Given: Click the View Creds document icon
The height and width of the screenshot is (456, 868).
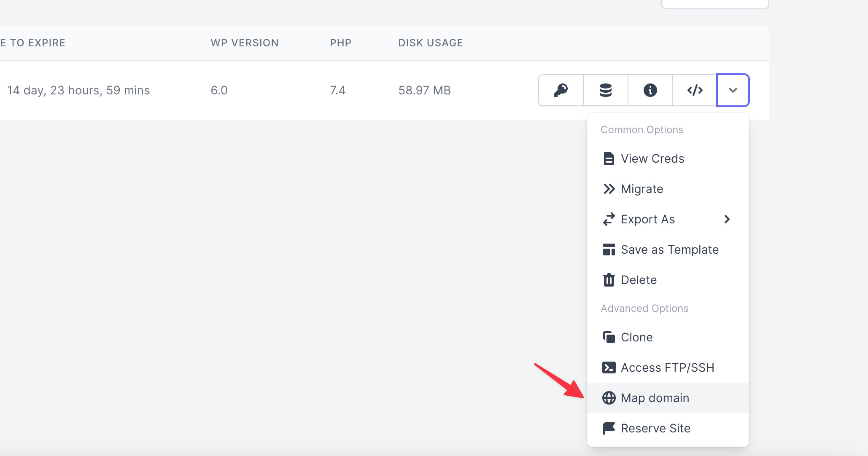Looking at the screenshot, I should click(x=609, y=158).
